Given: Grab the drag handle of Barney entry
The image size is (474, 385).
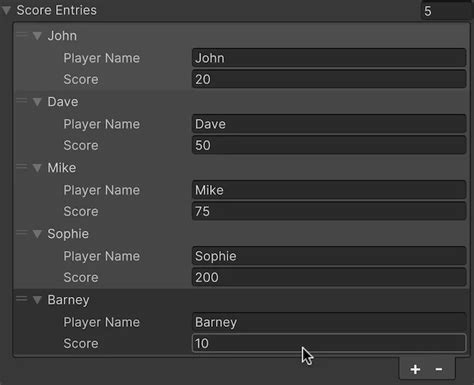Looking at the screenshot, I should coord(22,299).
